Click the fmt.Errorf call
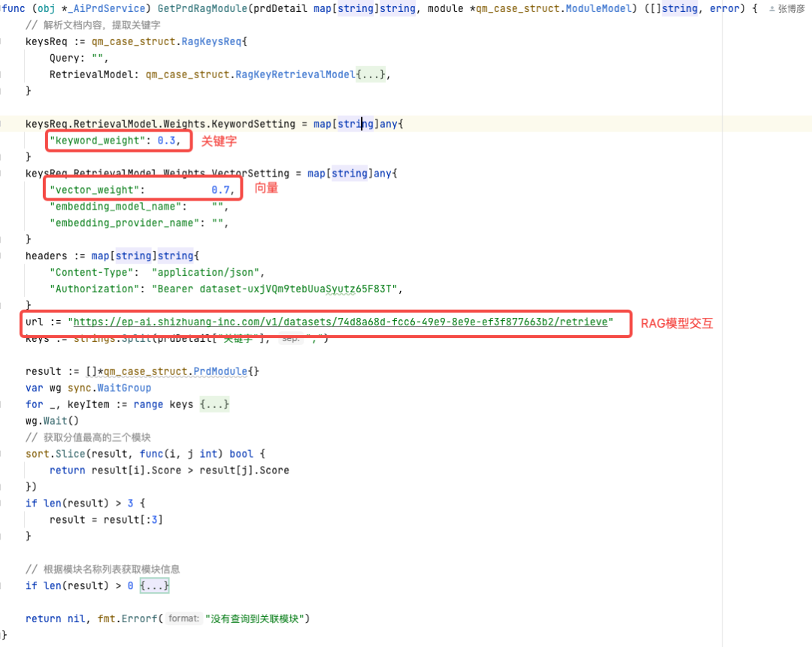Screen dimensions: 812x647 (x=127, y=618)
